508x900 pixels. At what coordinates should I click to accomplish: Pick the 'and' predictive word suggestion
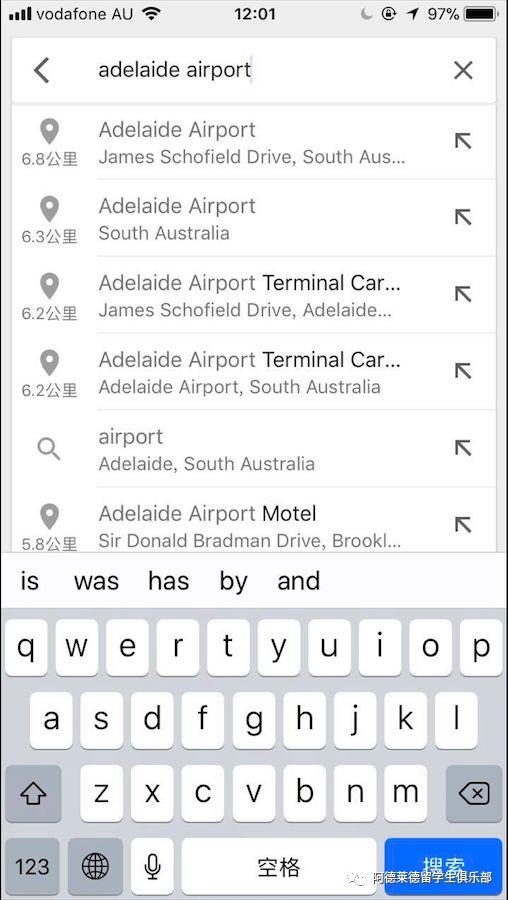pos(298,581)
